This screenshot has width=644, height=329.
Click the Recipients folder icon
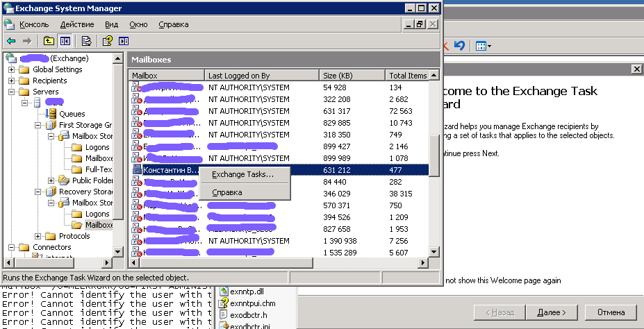click(x=24, y=81)
